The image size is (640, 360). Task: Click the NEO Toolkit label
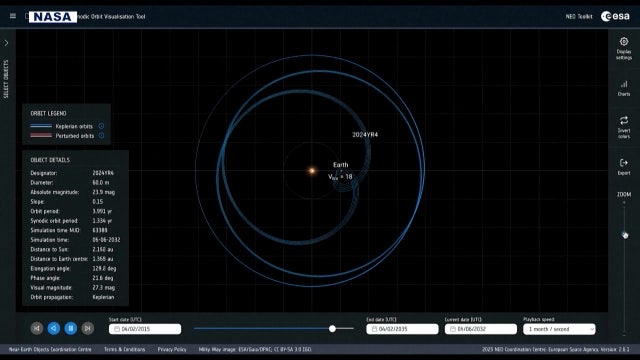point(579,17)
